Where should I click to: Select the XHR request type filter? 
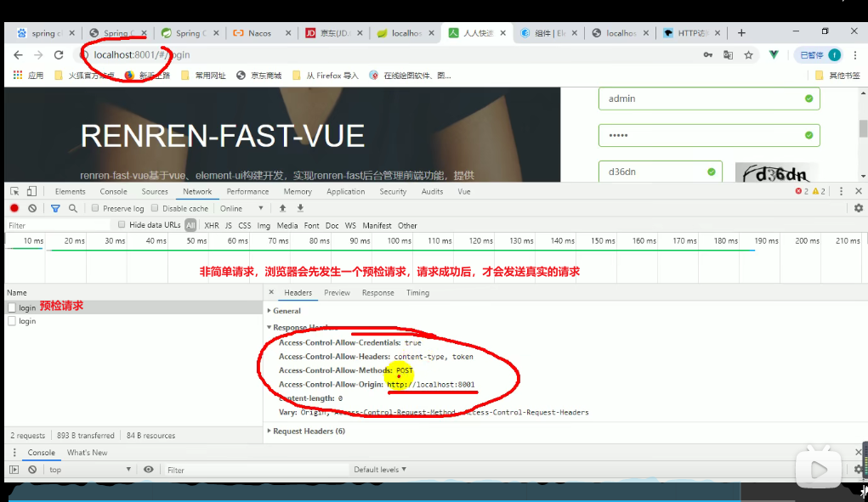point(212,226)
